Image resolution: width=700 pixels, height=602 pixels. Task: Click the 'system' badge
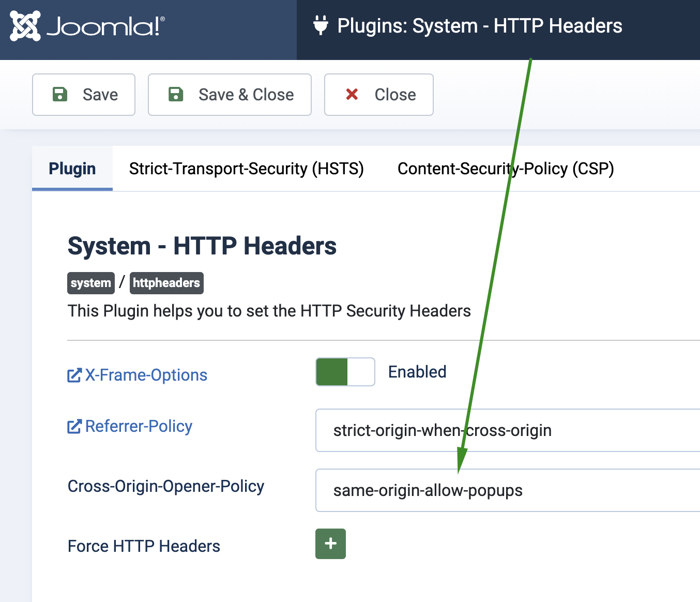(x=91, y=283)
